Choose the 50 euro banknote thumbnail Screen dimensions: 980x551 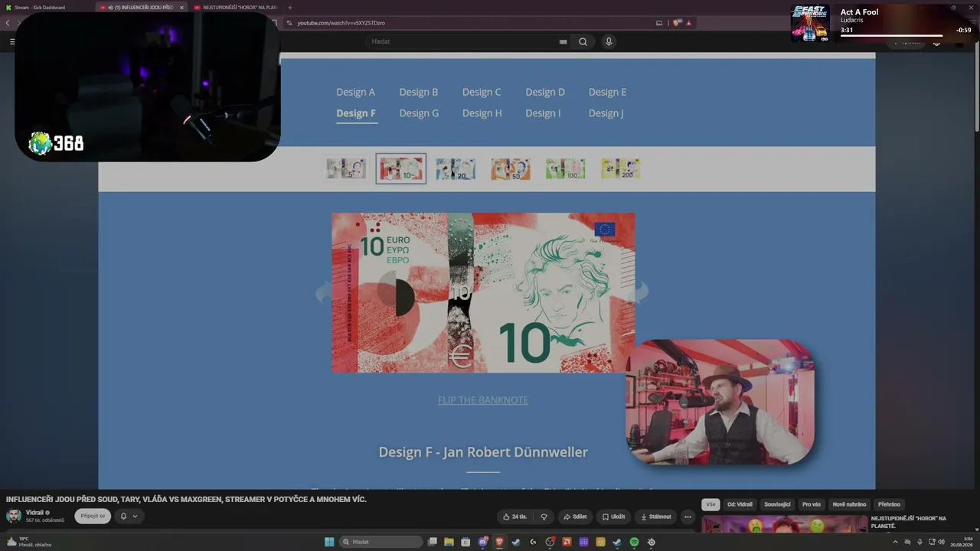pos(511,168)
